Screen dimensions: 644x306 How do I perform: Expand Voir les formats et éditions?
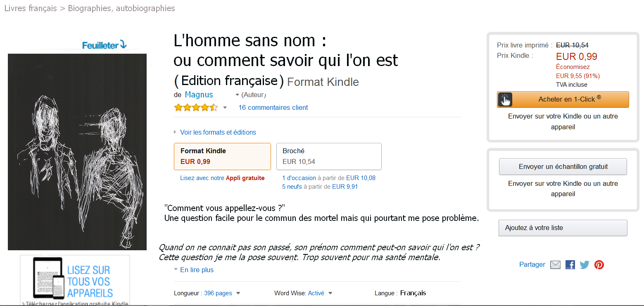pyautogui.click(x=218, y=132)
